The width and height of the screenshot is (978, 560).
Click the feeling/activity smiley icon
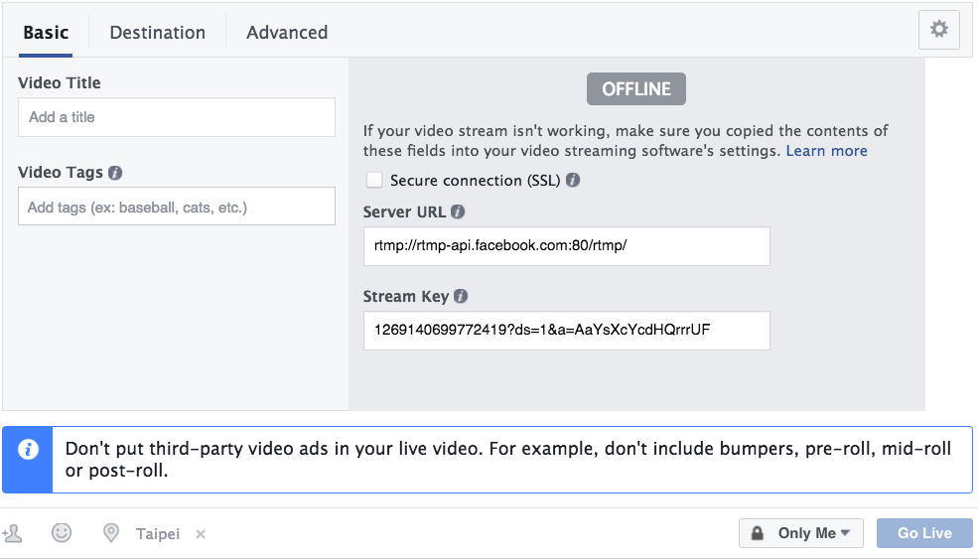coord(62,533)
